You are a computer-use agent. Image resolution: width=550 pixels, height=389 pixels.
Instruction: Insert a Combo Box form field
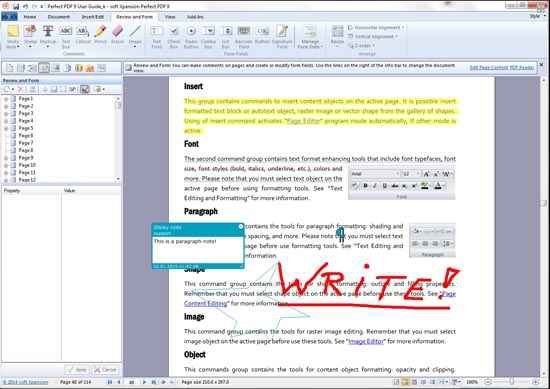(208, 36)
